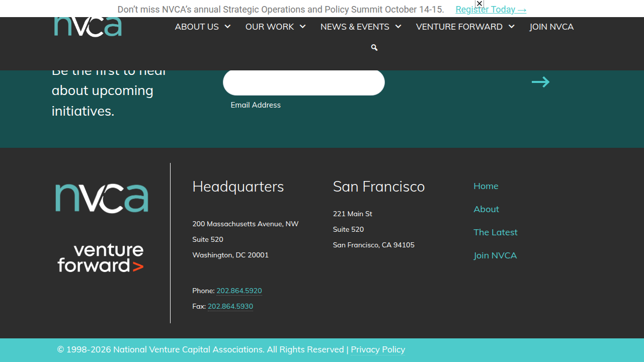Expand the News & Events chevron
This screenshot has width=644, height=362.
398,27
